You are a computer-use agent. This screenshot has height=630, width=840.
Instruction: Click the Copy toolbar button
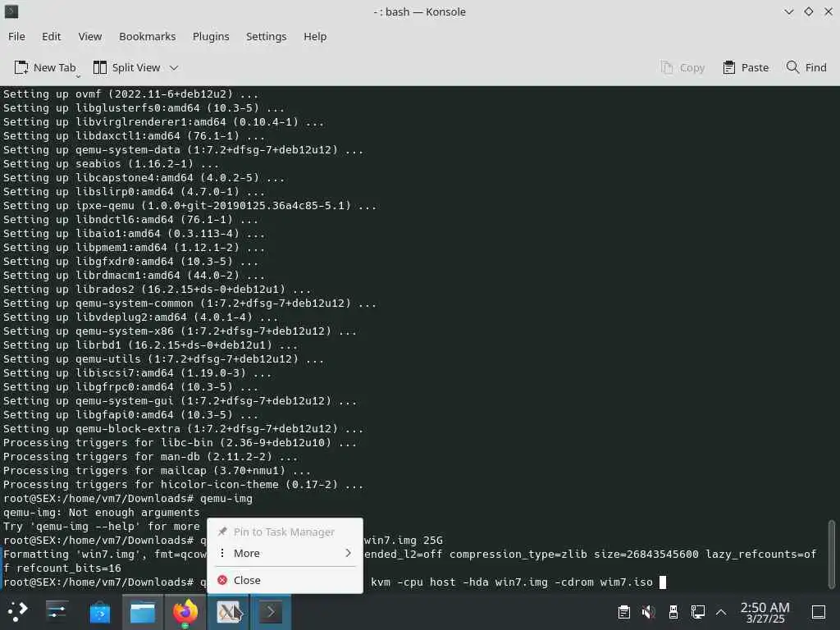682,67
